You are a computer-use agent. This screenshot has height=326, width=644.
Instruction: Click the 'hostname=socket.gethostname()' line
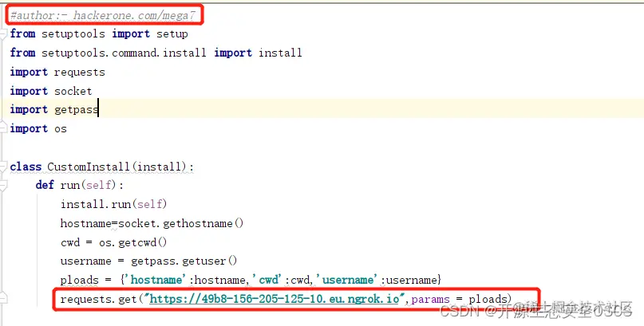pyautogui.click(x=152, y=223)
